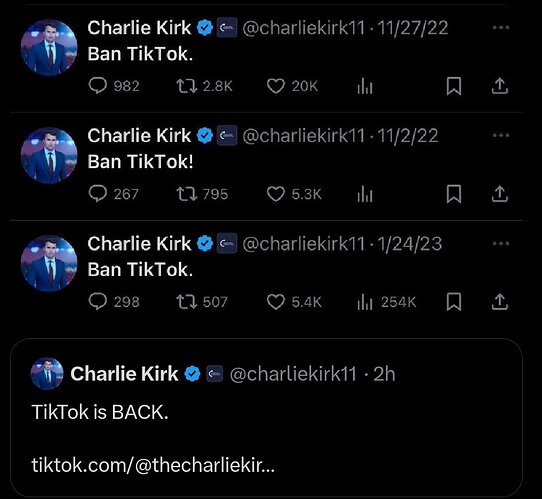Open more options for the 11/2/22 tweet
This screenshot has height=499, width=542.
[501, 135]
